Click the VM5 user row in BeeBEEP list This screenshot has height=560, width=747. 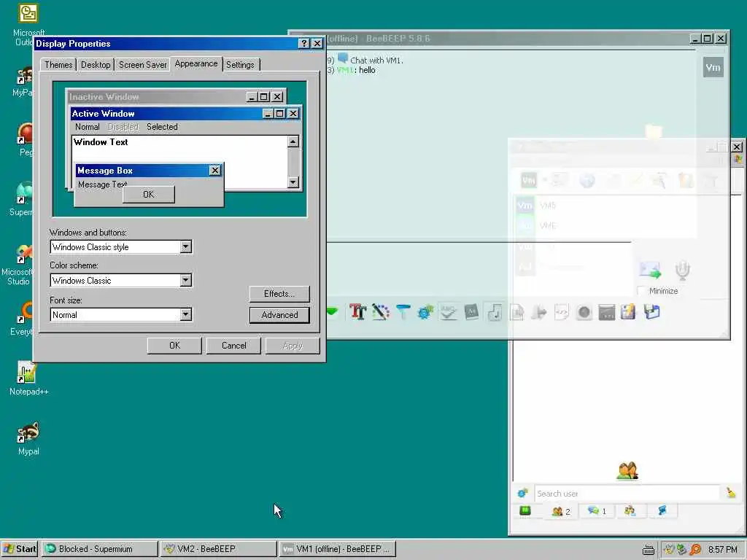coord(605,205)
